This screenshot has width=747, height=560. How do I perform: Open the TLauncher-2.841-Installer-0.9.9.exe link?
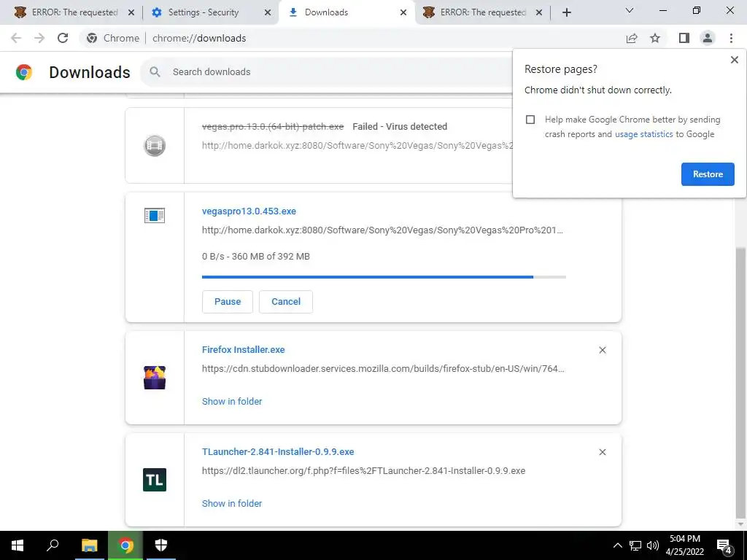pos(278,451)
